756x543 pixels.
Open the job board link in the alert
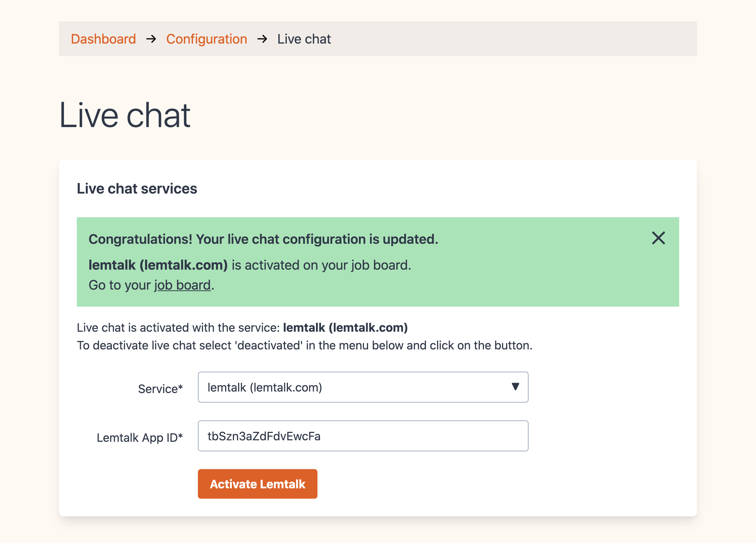point(182,285)
